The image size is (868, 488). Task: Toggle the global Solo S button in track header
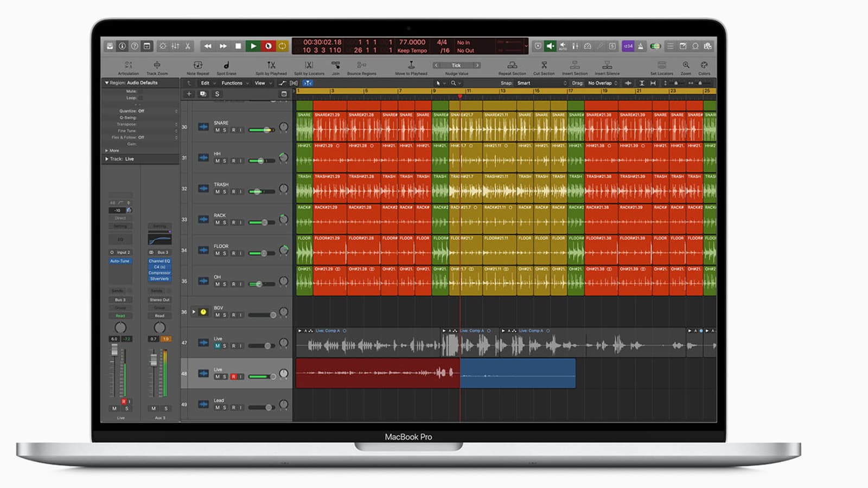click(217, 94)
